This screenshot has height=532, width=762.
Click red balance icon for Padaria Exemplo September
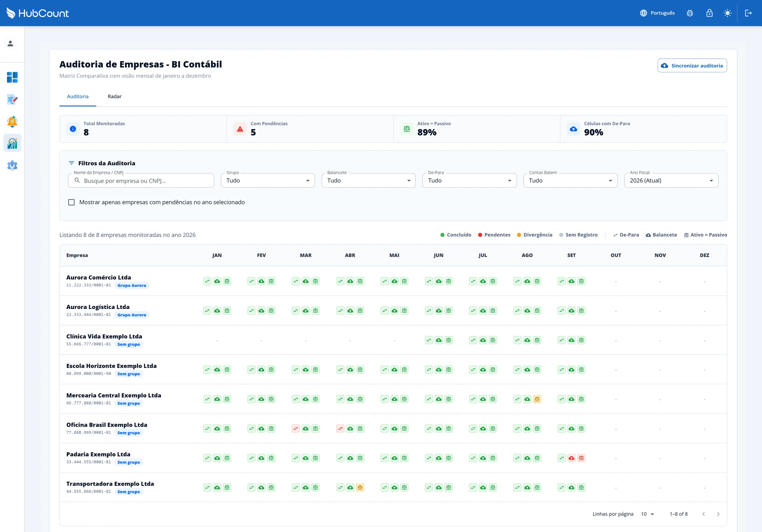coord(581,458)
